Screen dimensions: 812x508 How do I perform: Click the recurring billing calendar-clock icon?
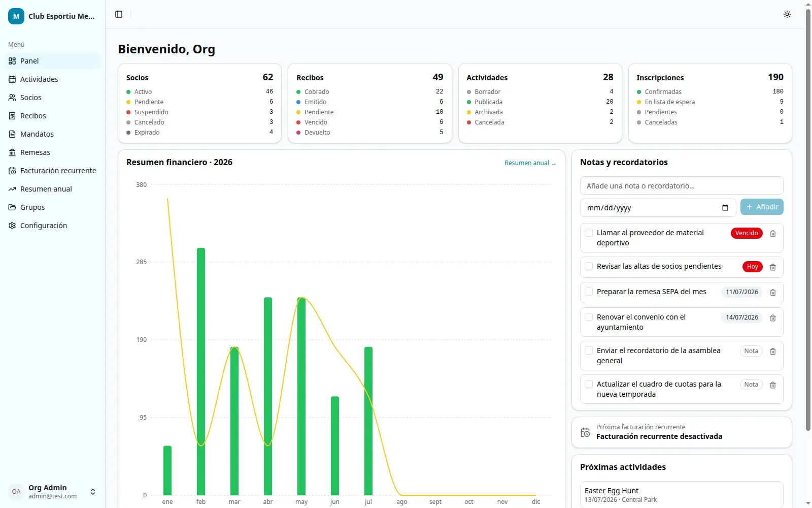point(585,432)
